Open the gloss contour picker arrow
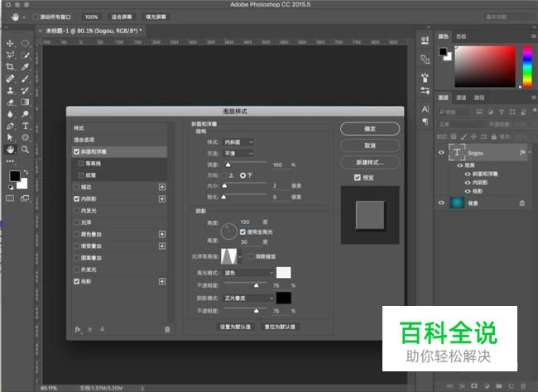 (239, 256)
